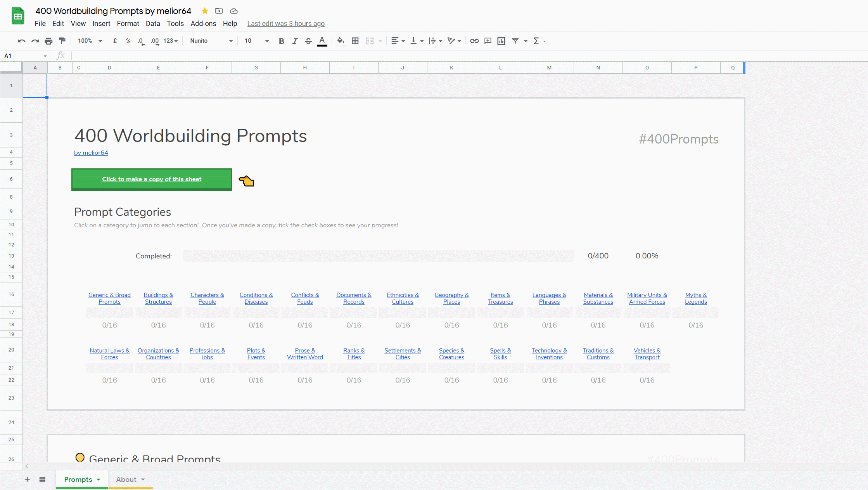Click the insert chart icon
Image resolution: width=868 pixels, height=490 pixels.
tap(501, 41)
